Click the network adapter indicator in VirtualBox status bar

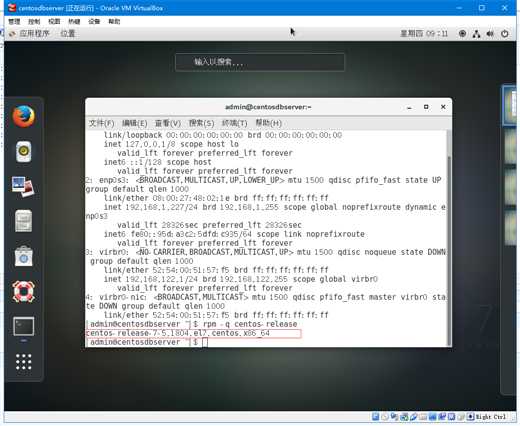(404, 417)
